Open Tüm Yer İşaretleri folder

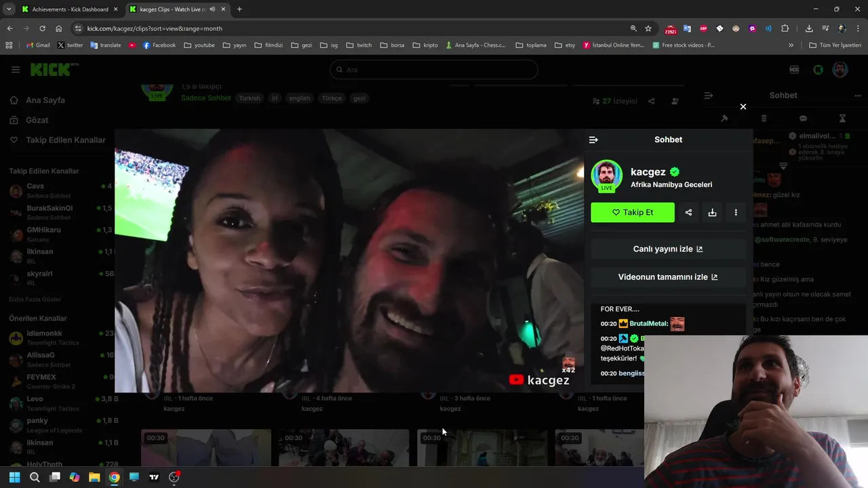835,45
